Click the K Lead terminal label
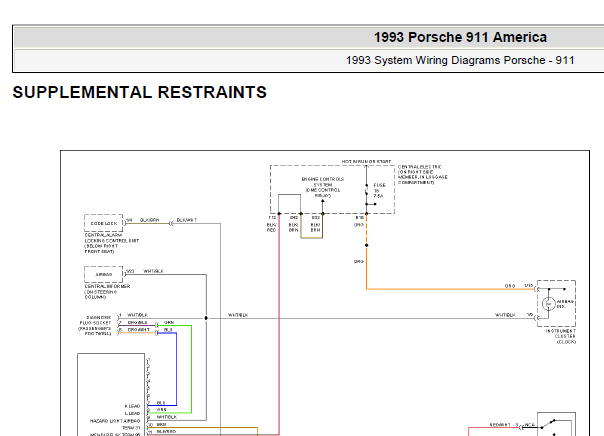This screenshot has height=436, width=604. click(x=132, y=406)
